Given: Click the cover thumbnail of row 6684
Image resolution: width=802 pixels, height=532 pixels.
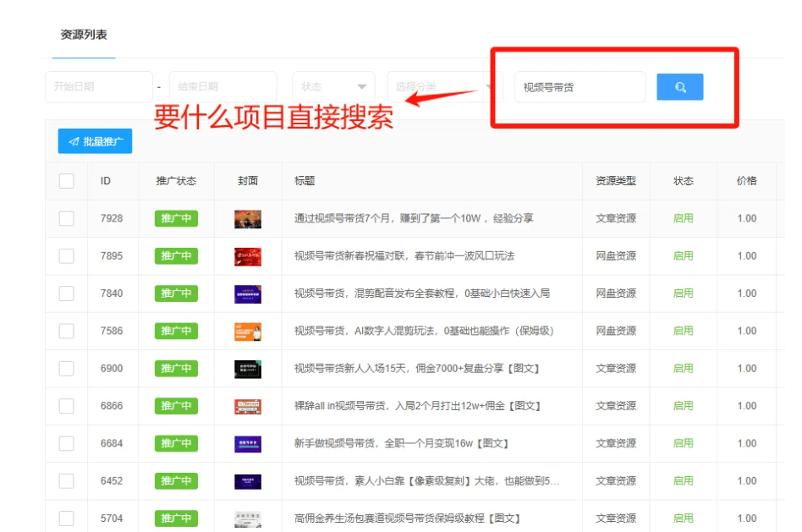Looking at the screenshot, I should tap(248, 444).
